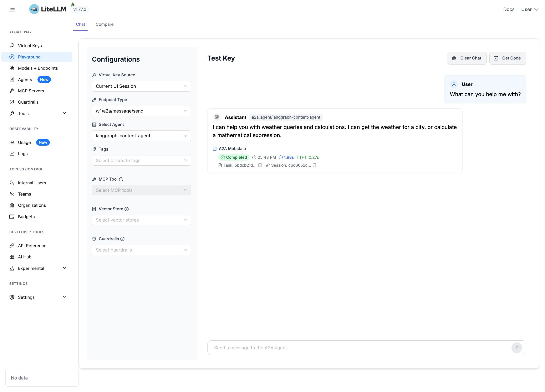The height and width of the screenshot is (392, 545).
Task: Click the send message arrow icon
Action: coord(516,347)
